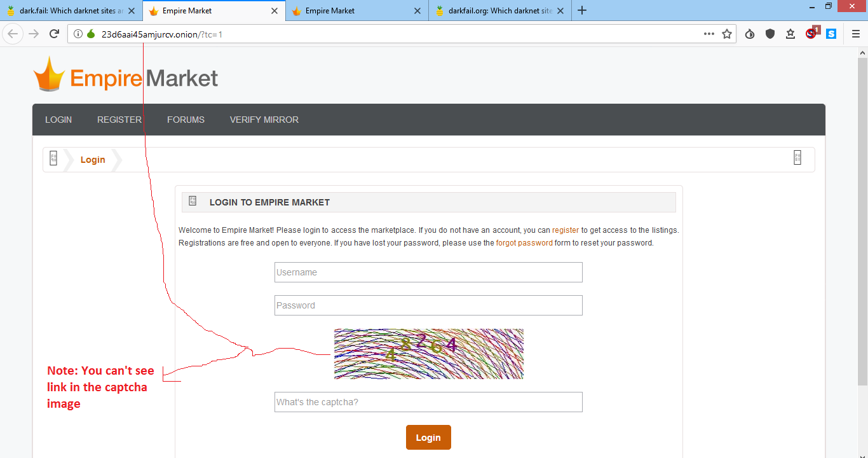Click the onion circuit icon in address bar
This screenshot has width=868, height=458.
click(x=91, y=34)
